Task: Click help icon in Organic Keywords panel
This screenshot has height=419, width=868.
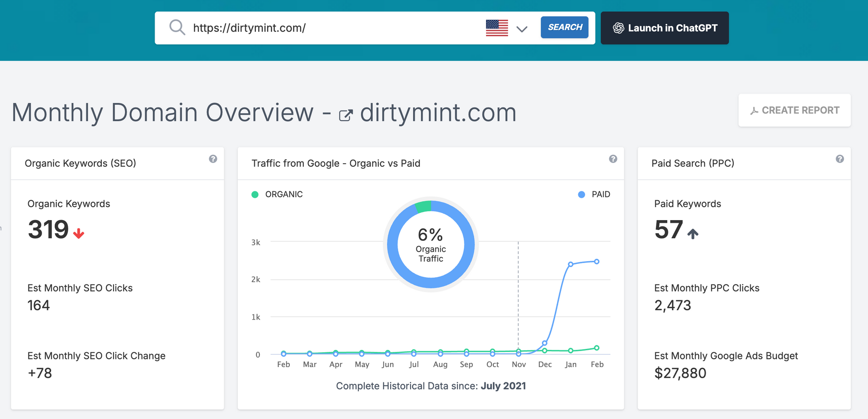Action: (213, 159)
